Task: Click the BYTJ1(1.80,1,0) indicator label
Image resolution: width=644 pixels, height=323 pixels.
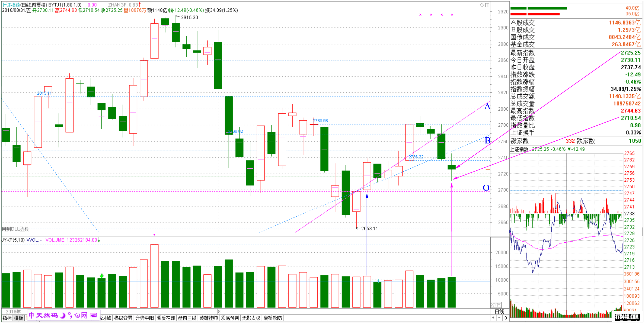Action: (x=65, y=5)
